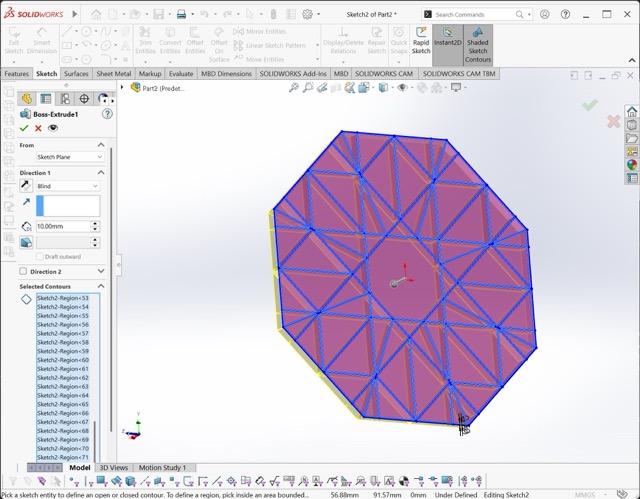The image size is (640, 499).
Task: Switch to the 3D Views bottom tab
Action: pyautogui.click(x=114, y=468)
